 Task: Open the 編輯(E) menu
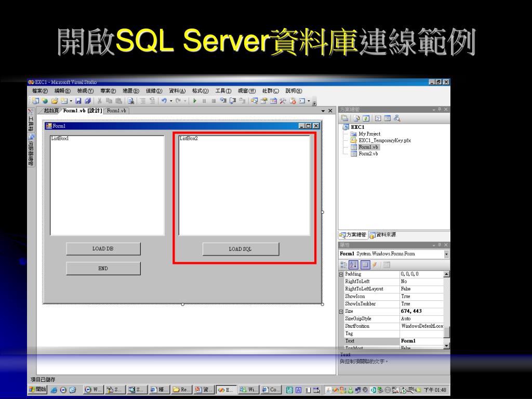(62, 91)
